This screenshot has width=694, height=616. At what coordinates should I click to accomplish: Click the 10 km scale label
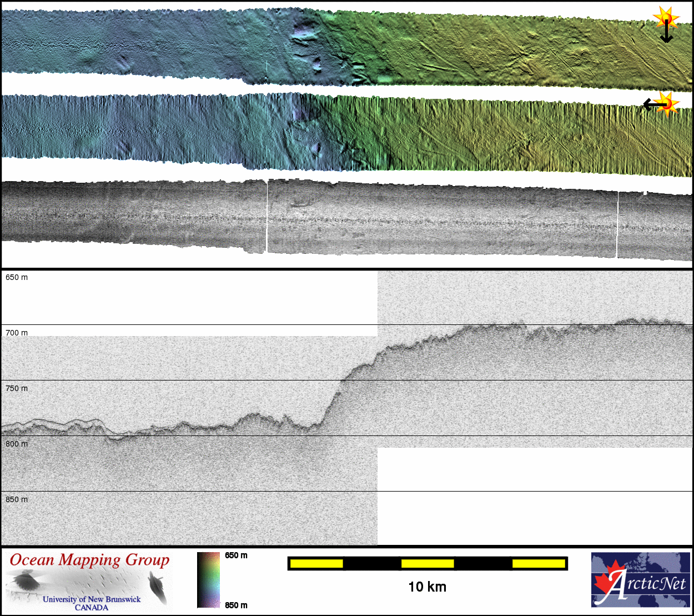pos(427,587)
